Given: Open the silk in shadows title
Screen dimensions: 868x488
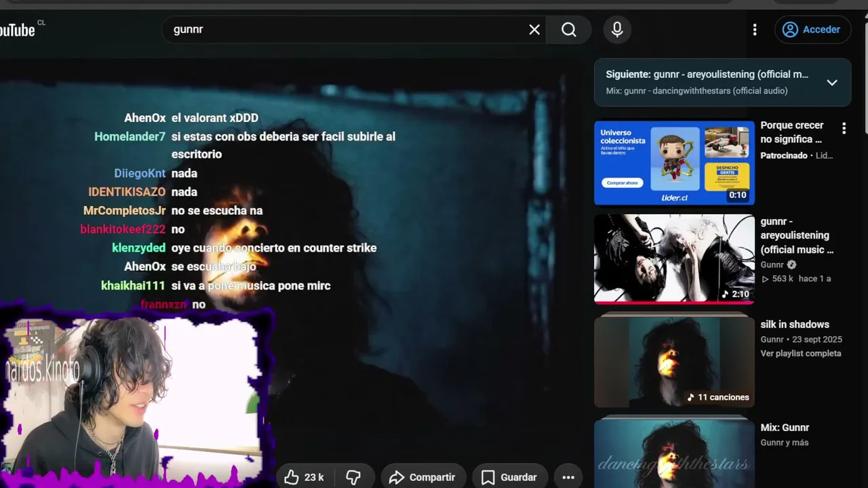Looking at the screenshot, I should click(x=795, y=325).
